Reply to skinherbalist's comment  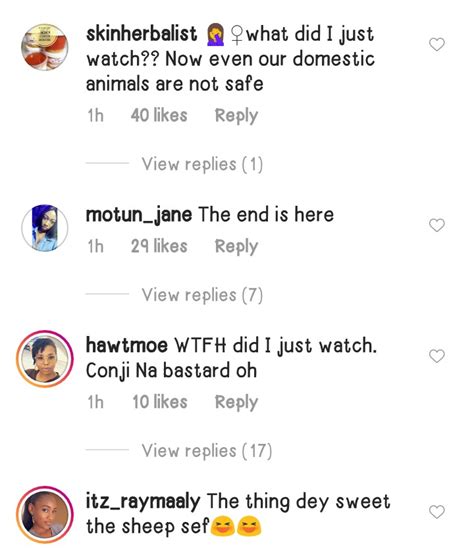[236, 116]
